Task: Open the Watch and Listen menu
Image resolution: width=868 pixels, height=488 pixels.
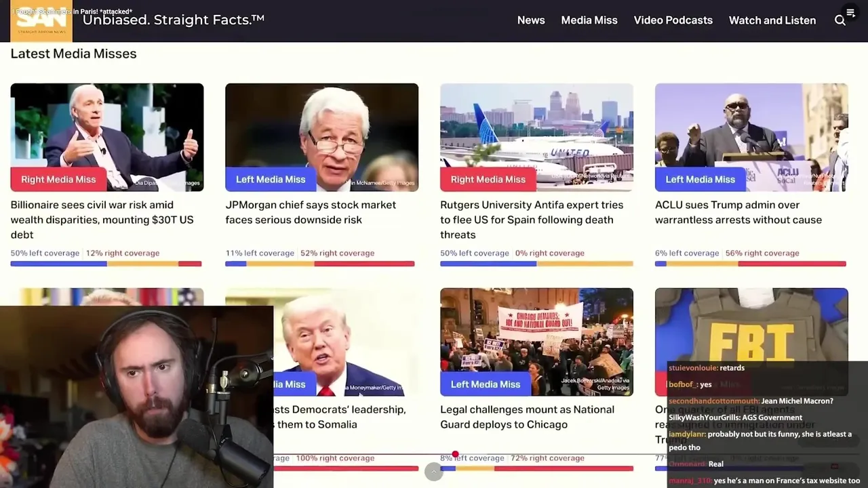Action: point(772,20)
